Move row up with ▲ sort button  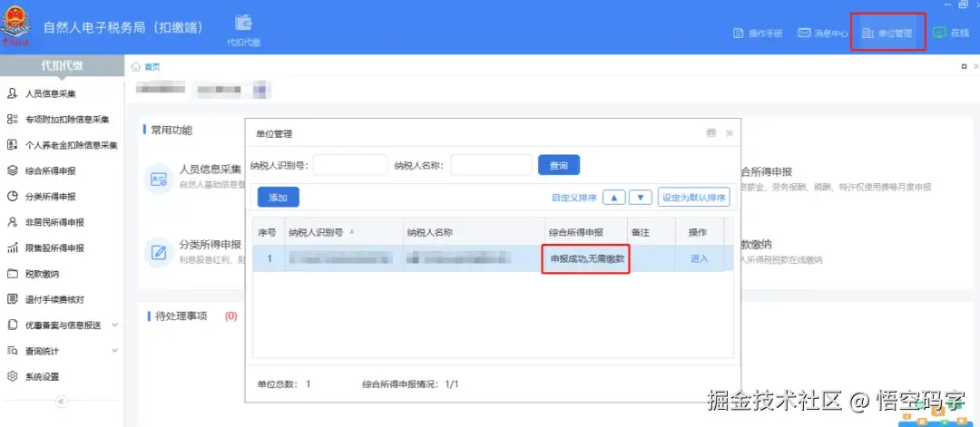pos(613,198)
